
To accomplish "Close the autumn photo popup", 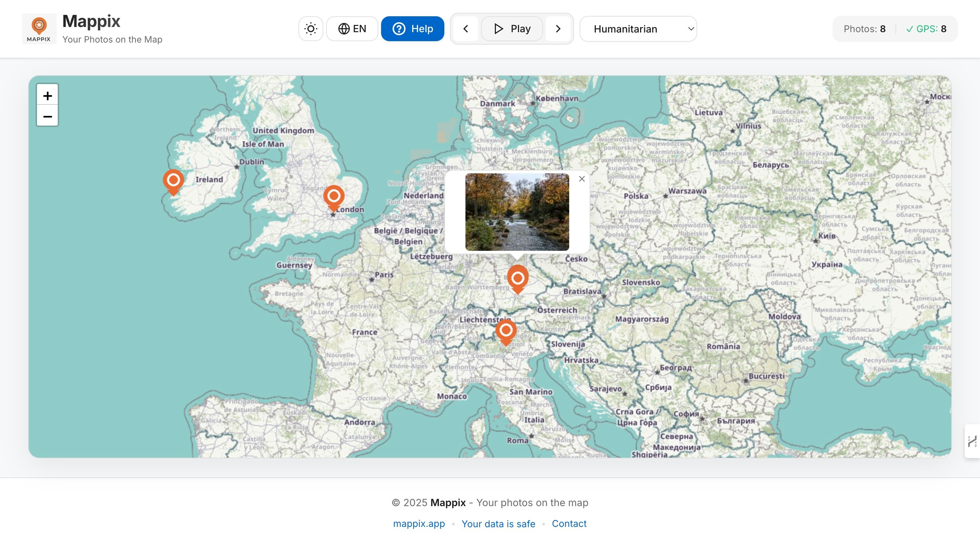I will (x=581, y=179).
